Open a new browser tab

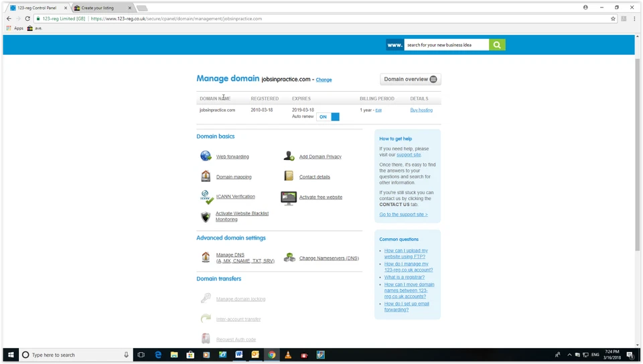click(x=142, y=8)
